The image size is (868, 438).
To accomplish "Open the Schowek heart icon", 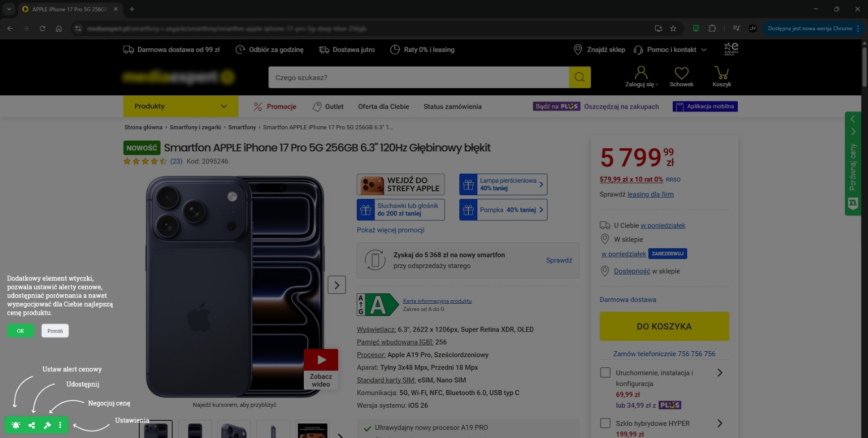I will click(681, 77).
